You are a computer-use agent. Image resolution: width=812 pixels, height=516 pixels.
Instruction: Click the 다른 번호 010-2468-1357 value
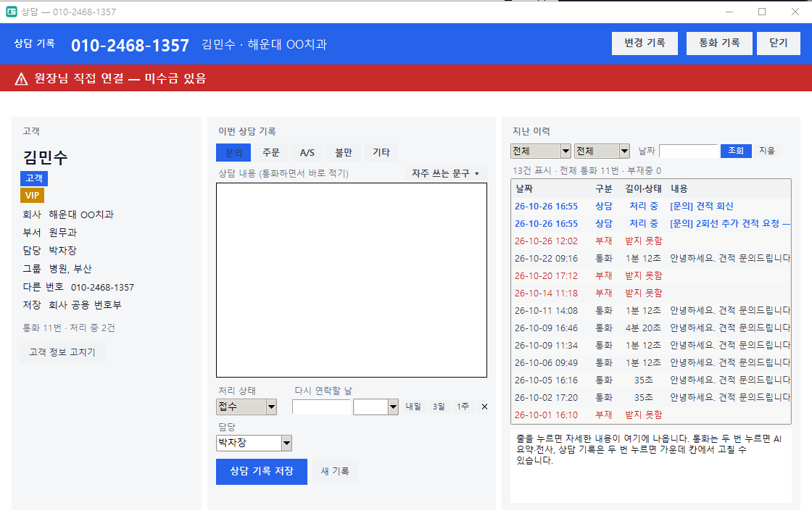102,288
